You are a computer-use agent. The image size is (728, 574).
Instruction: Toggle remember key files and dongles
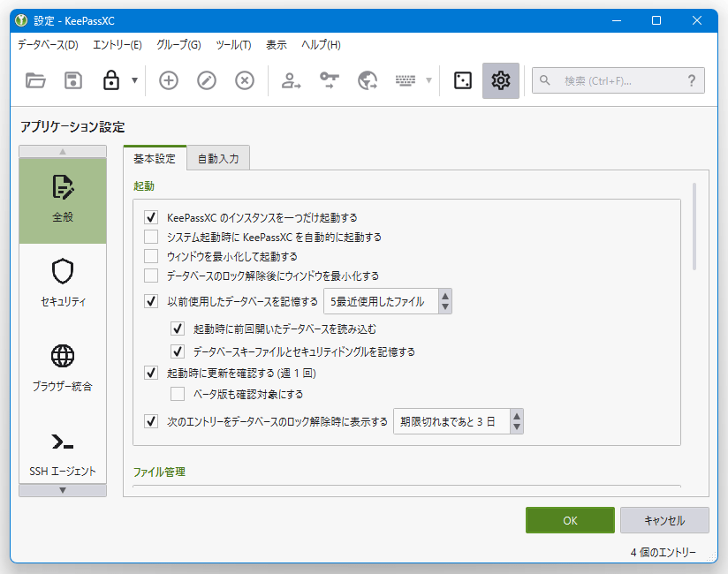178,351
